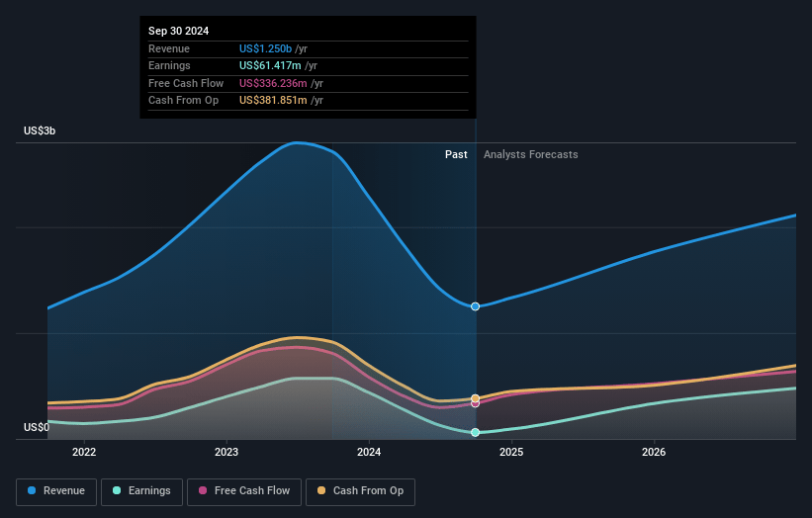
Task: Click the teal Earnings data point marker
Action: [476, 432]
